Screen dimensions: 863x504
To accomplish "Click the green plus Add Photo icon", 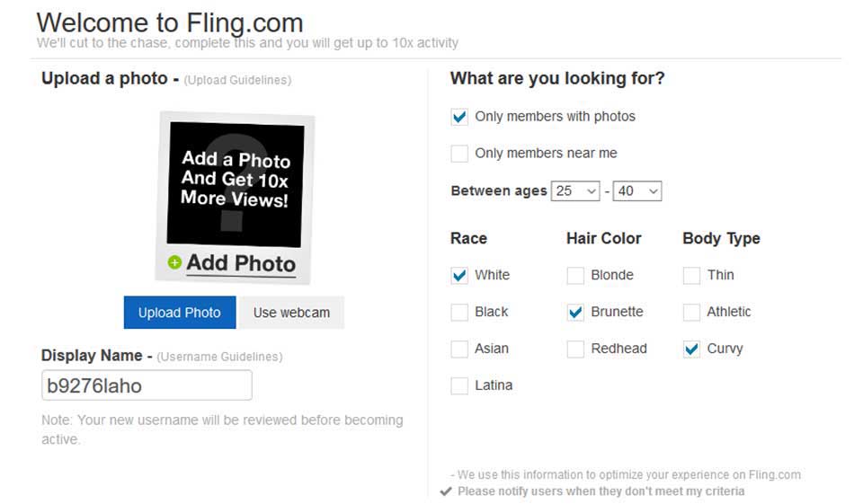I will coord(174,263).
